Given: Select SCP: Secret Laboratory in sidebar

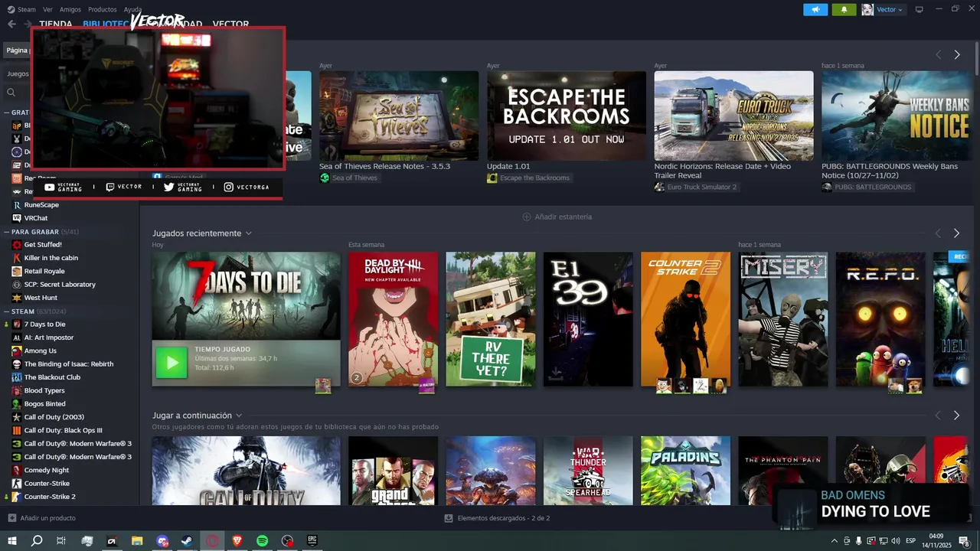Looking at the screenshot, I should pyautogui.click(x=60, y=285).
